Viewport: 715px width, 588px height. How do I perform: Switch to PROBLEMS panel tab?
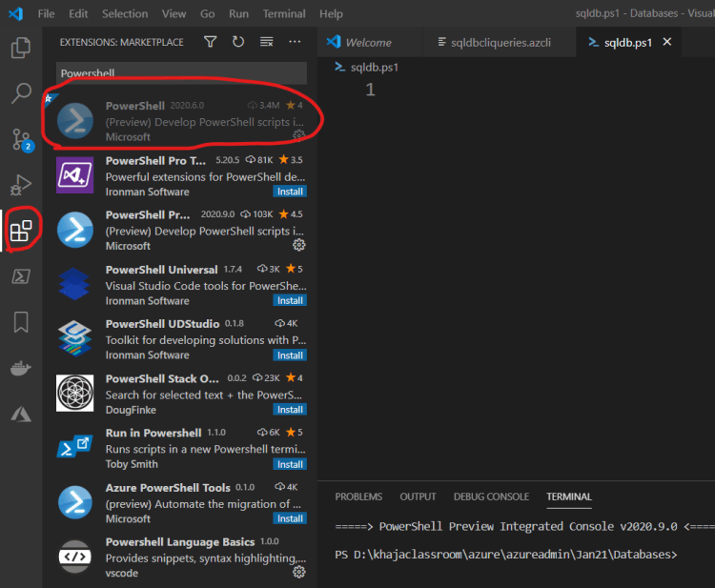click(358, 497)
